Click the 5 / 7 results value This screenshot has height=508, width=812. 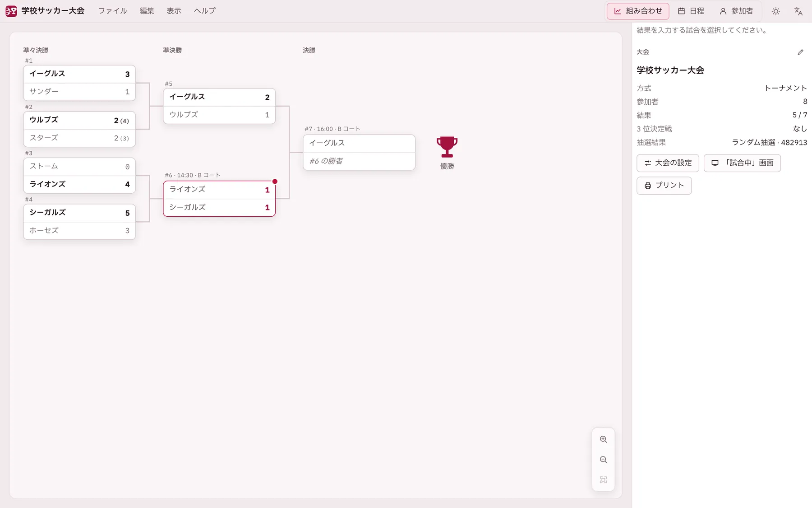tap(800, 116)
